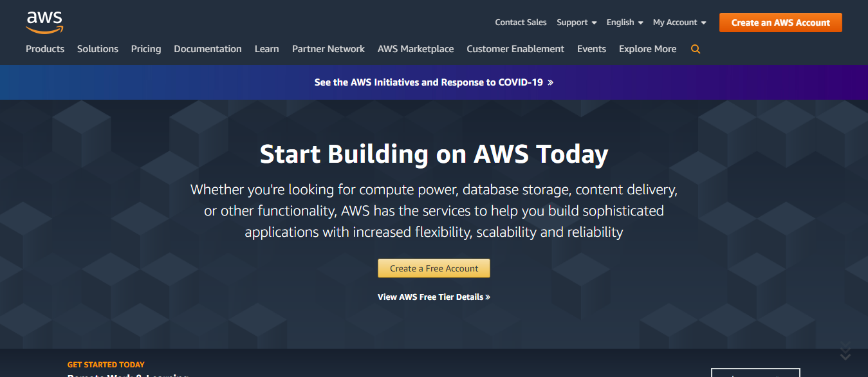Select the Learn menu item
The image size is (868, 377).
pos(267,49)
